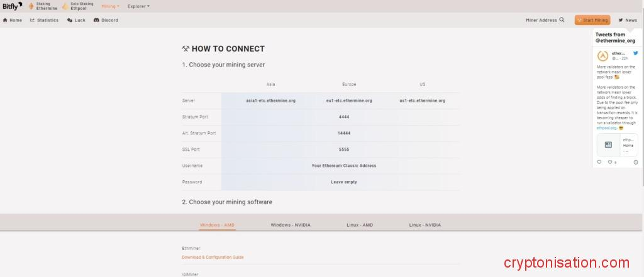This screenshot has height=277, width=644.
Task: Expand the Explorer dropdown menu
Action: [138, 6]
